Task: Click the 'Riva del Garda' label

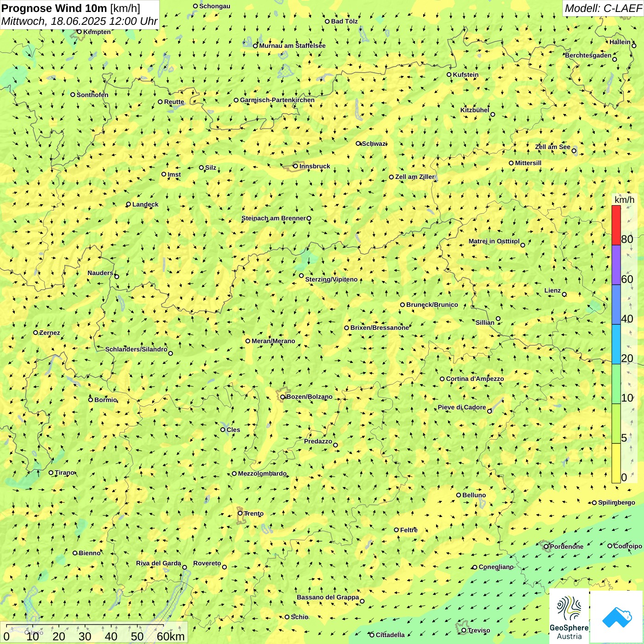Action: tap(159, 563)
